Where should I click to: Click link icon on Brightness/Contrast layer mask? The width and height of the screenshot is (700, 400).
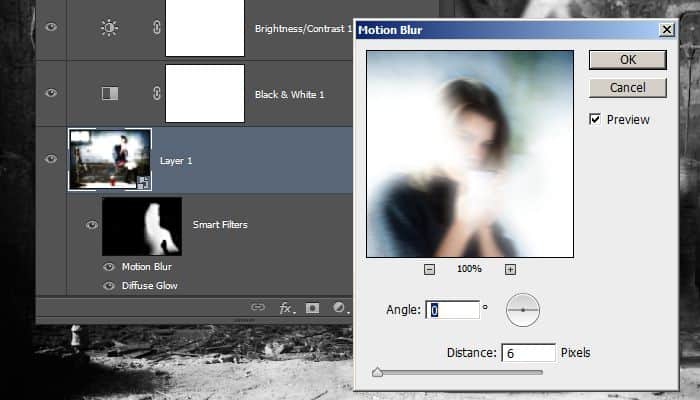(x=157, y=28)
